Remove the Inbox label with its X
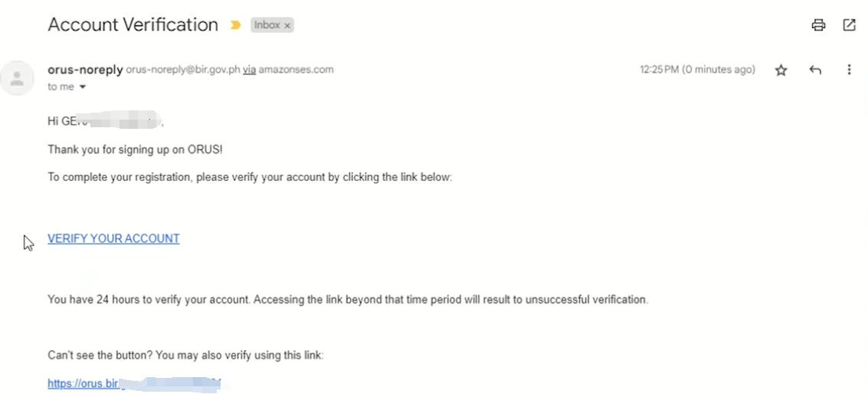Image resolution: width=868 pixels, height=394 pixels. pos(287,25)
